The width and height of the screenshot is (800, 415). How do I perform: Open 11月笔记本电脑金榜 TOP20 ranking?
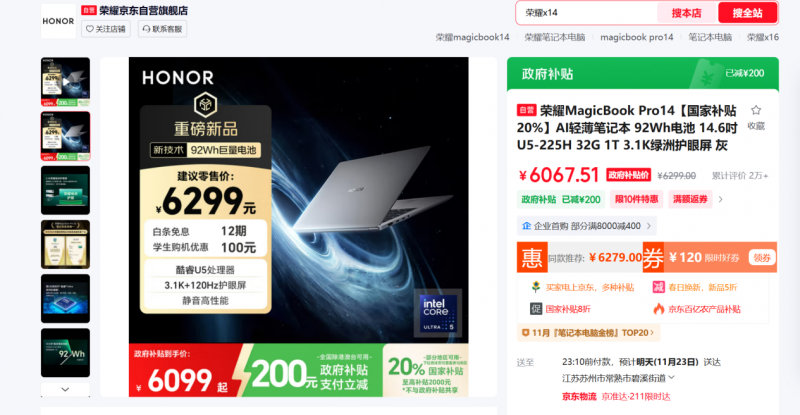tap(589, 333)
